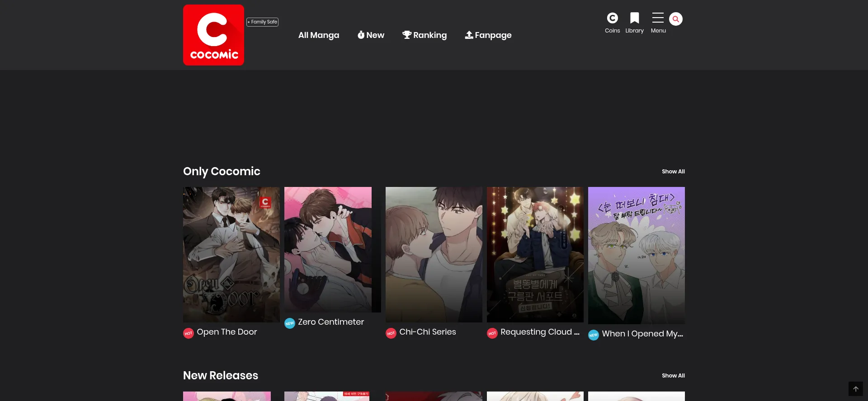The height and width of the screenshot is (401, 868).
Task: Expand the hamburger Menu
Action: (658, 18)
